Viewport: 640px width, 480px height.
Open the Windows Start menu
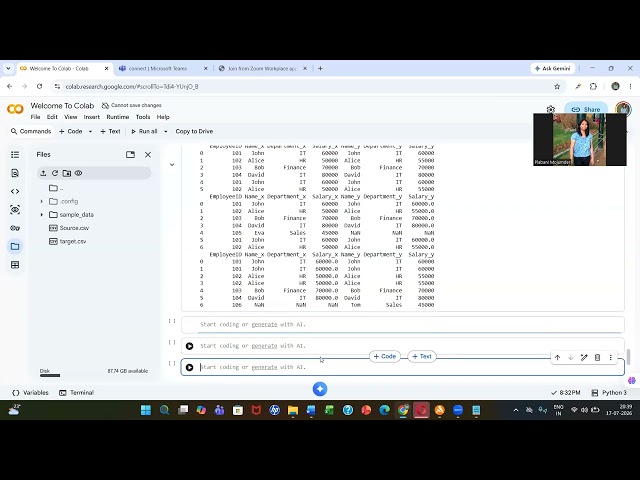pyautogui.click(x=146, y=410)
